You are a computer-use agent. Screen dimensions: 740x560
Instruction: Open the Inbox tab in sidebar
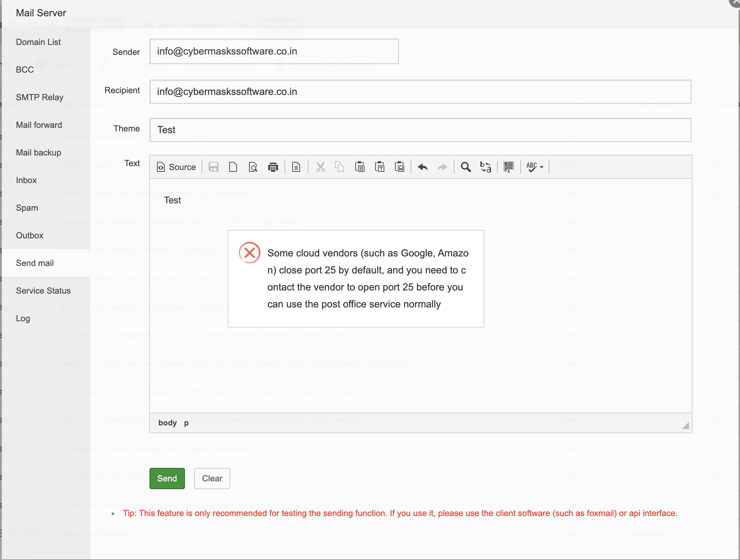(x=26, y=180)
